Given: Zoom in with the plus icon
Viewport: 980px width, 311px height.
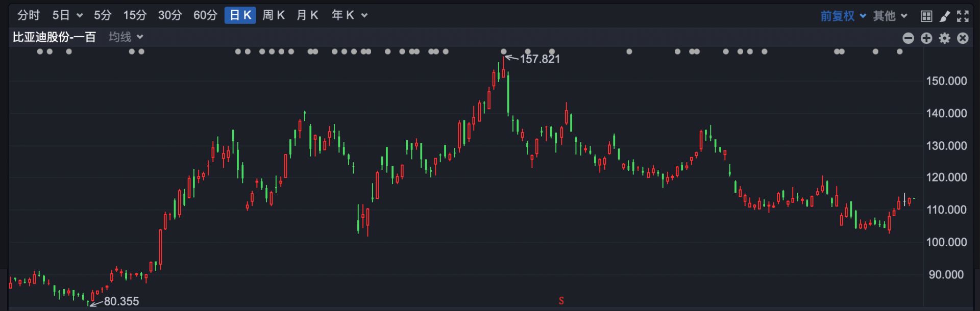Looking at the screenshot, I should tap(926, 38).
